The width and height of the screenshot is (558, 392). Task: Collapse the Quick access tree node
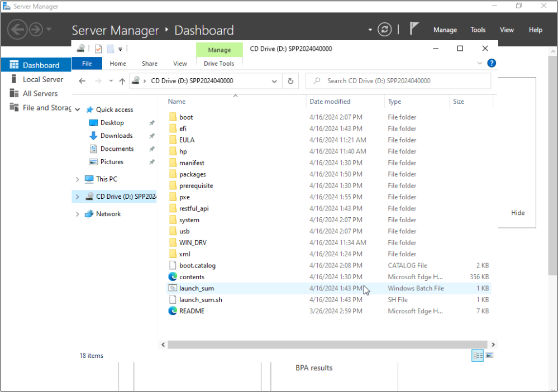point(78,110)
